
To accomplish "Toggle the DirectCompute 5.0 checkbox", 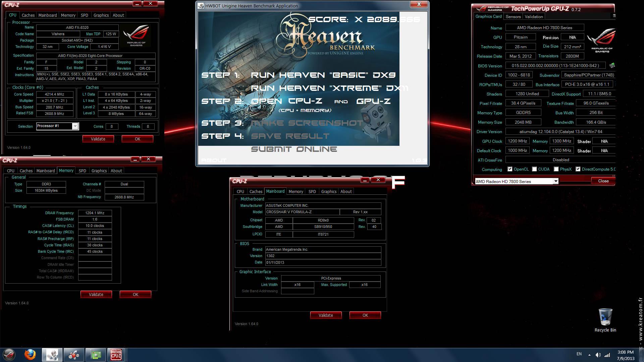I will (x=578, y=169).
